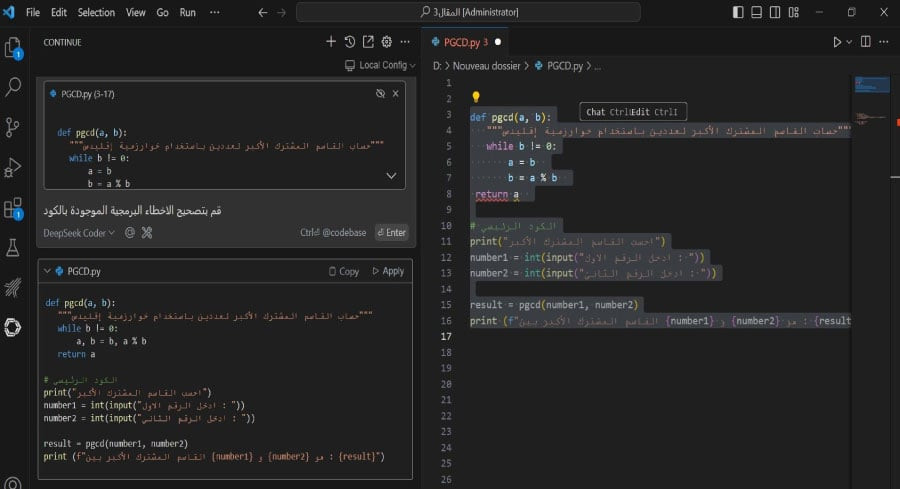Remove the PGCD.py (3-17) context snippet
The height and width of the screenshot is (489, 900).
click(x=395, y=94)
